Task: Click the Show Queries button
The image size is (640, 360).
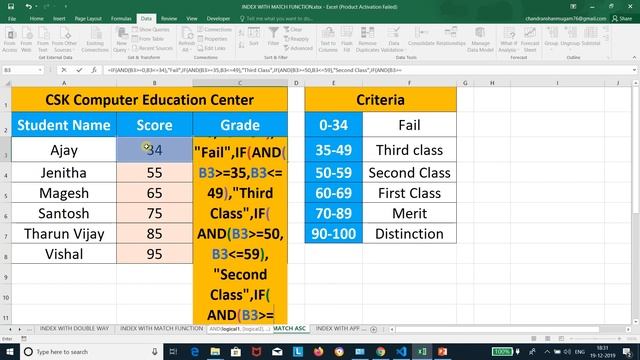Action: tap(151, 29)
